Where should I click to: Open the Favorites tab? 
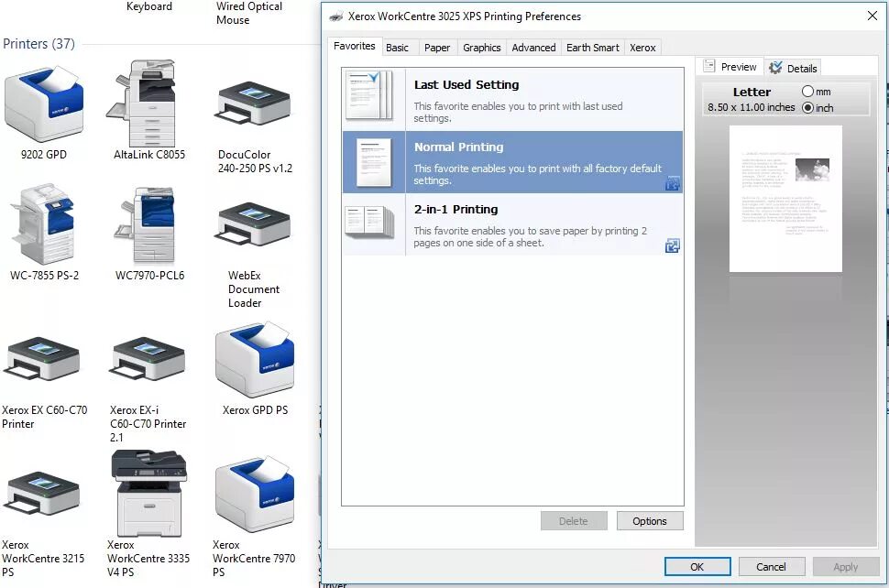[355, 46]
